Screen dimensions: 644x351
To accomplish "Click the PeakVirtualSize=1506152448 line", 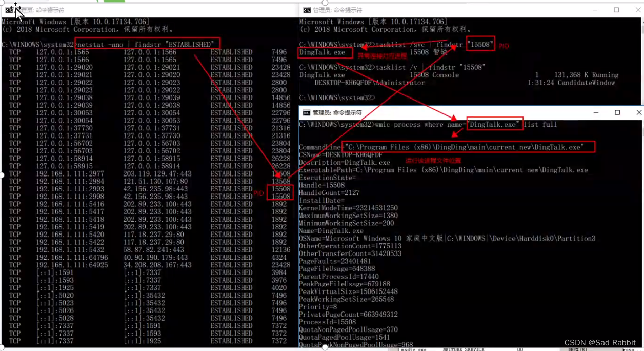I will (x=348, y=291).
